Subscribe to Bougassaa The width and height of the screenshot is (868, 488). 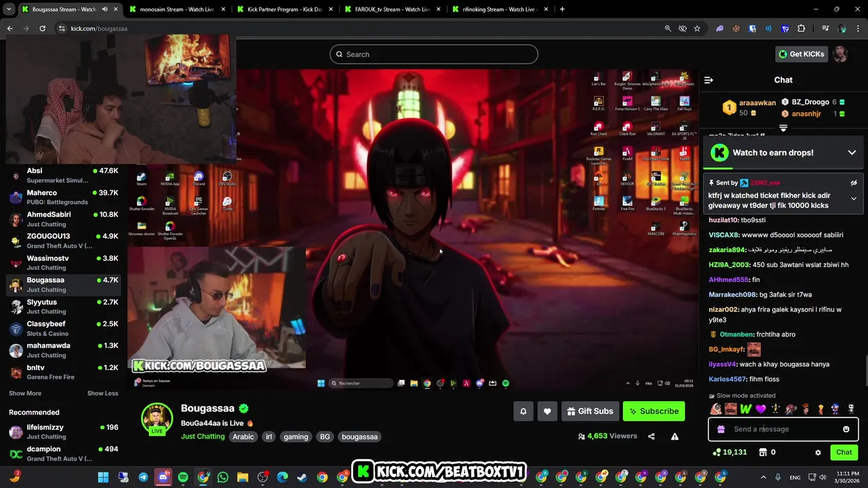pyautogui.click(x=654, y=411)
